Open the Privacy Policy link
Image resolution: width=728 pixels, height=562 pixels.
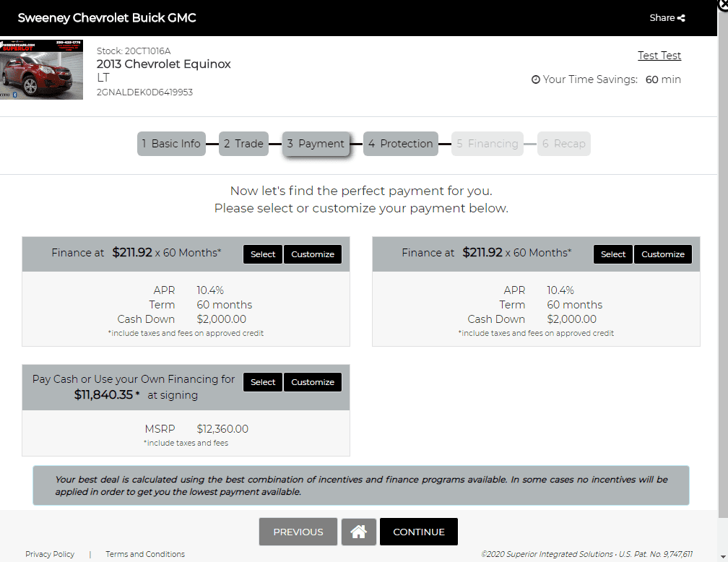(50, 554)
